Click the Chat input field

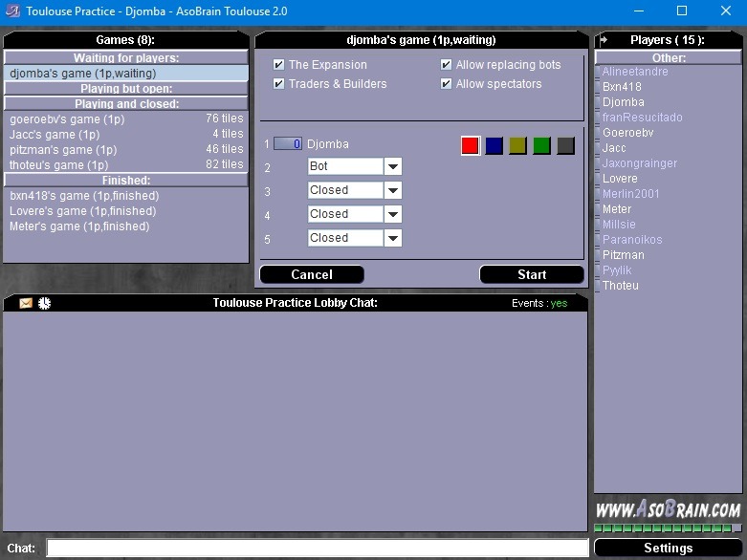tap(318, 549)
